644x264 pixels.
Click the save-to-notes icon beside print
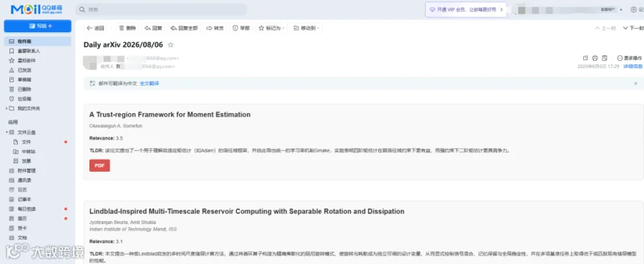coord(605,58)
